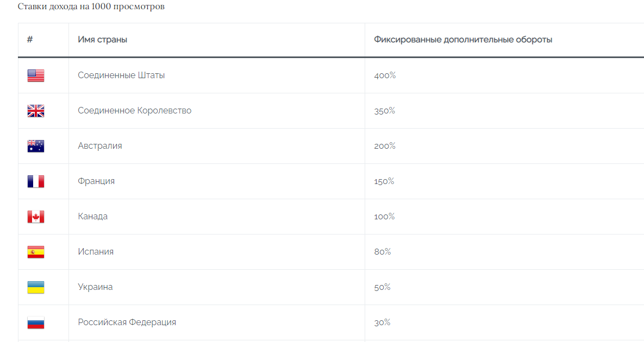Viewport: 644px width, 342px height.
Task: Select the Australia flag icon
Action: 36,146
